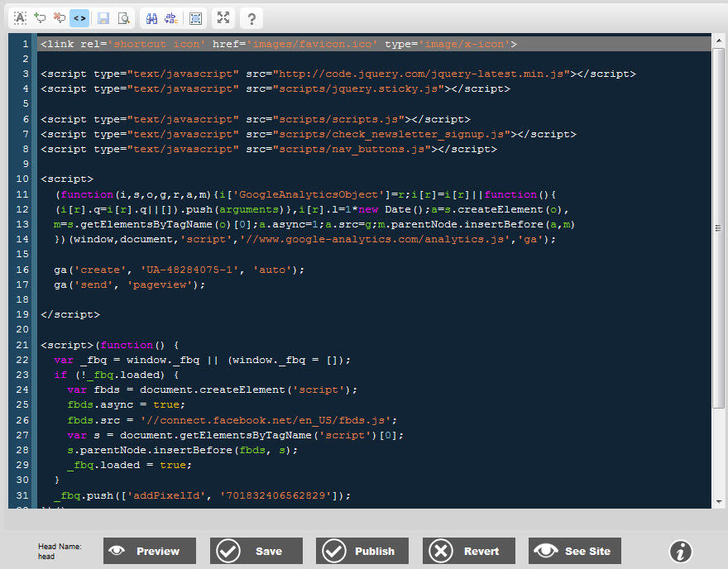Screen dimensions: 728x569
Task: Click the info icon at bottom right
Action: tap(681, 552)
